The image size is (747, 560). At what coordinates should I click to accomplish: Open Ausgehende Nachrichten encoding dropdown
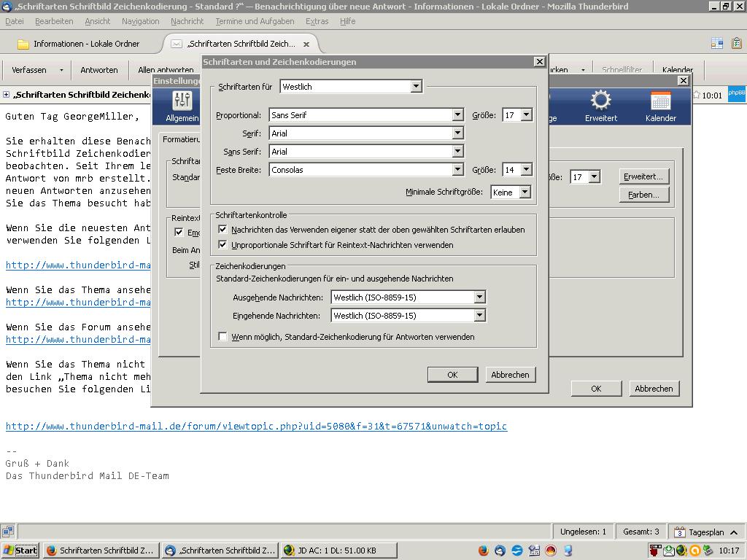pos(479,297)
